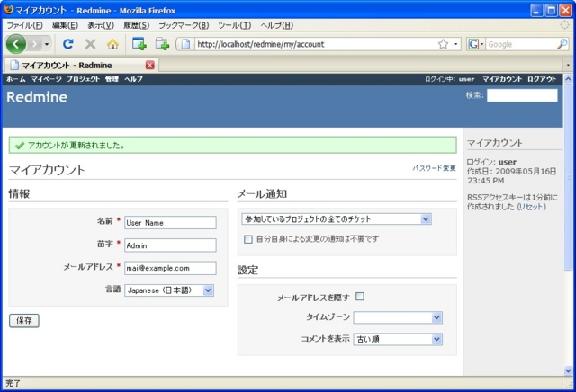Open the ツール(T) menu
Viewport: 576px width, 392px height.
pos(234,25)
